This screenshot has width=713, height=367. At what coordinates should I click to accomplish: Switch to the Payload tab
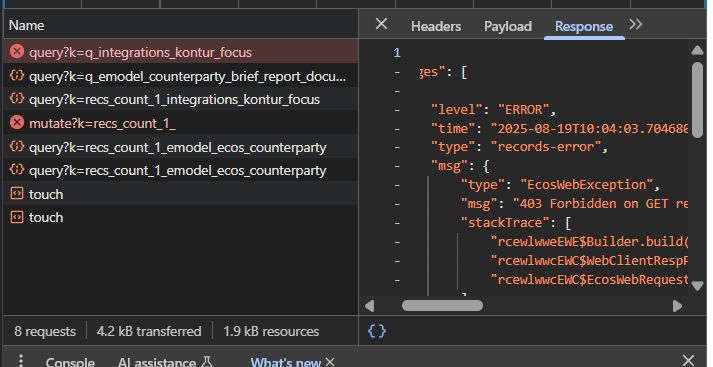coord(508,26)
